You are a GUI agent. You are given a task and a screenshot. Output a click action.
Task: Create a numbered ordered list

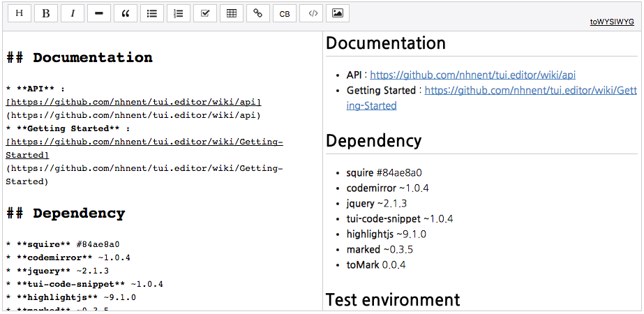178,13
